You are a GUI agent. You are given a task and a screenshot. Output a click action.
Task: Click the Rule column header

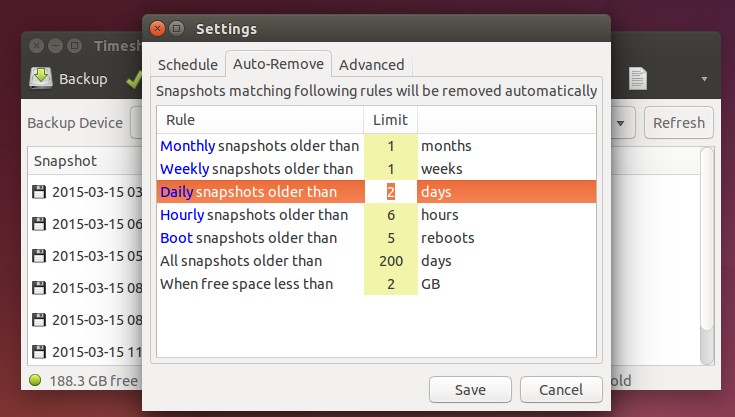tap(260, 120)
